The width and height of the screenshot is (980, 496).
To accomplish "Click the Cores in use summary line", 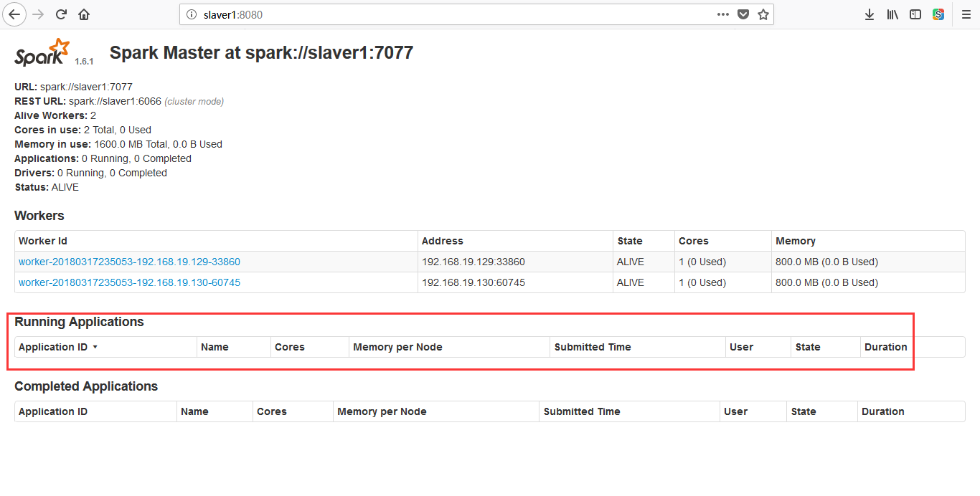I will coord(83,130).
